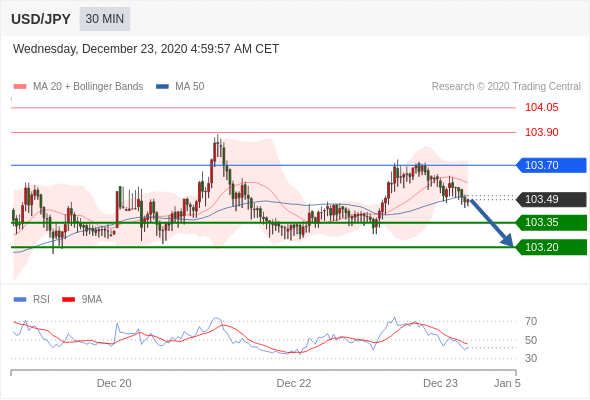590x400 pixels.
Task: Click the blue MA 50 legend swatch
Action: [162, 87]
